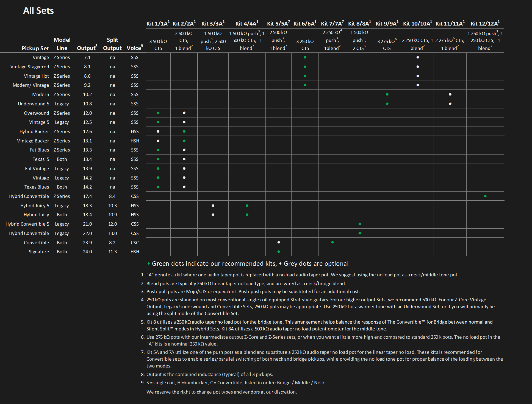Click the green dot for Hybrid Convertible 5 under Kit 8/8A
This screenshot has height=404, width=532.
[x=360, y=224]
